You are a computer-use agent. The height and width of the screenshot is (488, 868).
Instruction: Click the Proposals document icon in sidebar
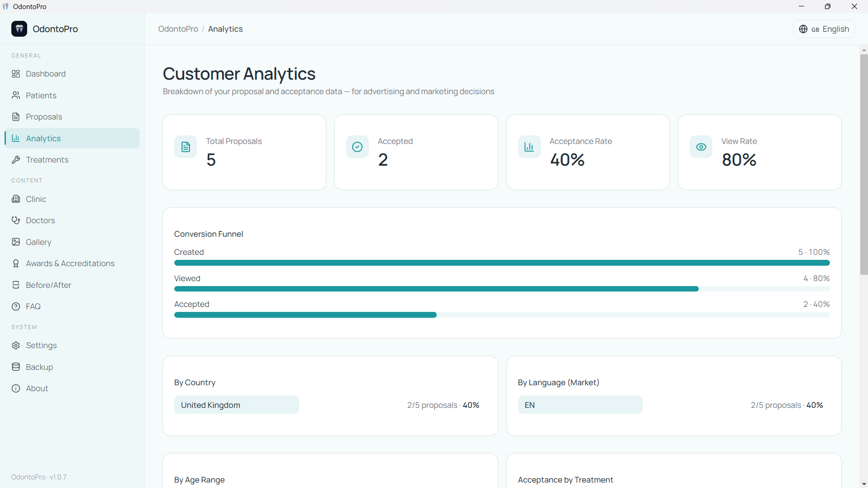(16, 117)
